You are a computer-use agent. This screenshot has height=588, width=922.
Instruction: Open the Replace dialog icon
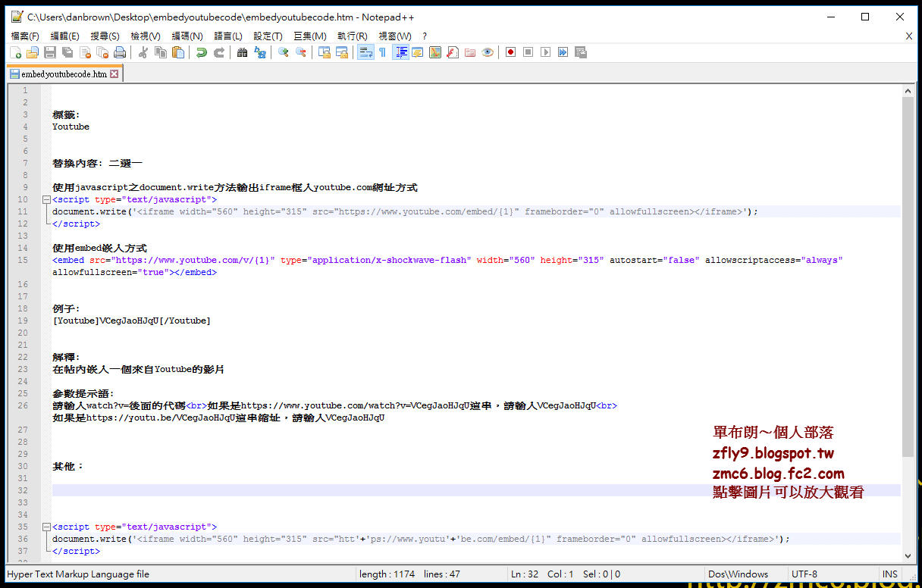click(x=260, y=52)
